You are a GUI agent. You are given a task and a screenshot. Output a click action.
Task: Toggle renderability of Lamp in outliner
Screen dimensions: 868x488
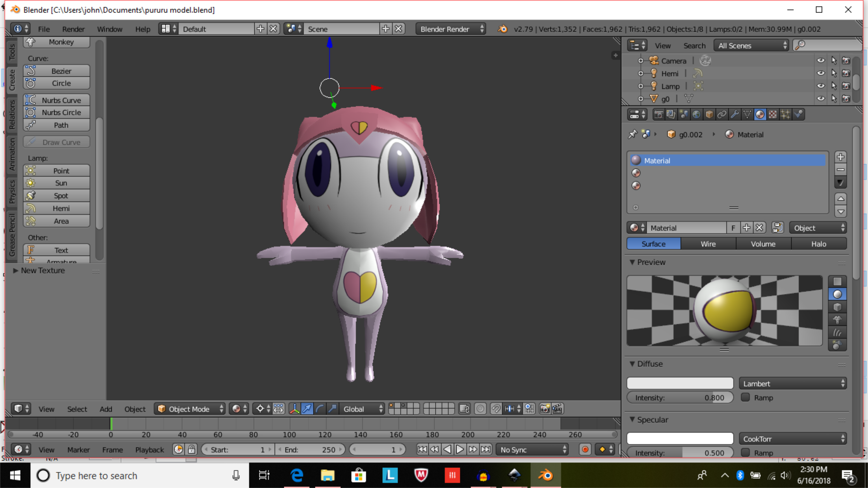[846, 86]
